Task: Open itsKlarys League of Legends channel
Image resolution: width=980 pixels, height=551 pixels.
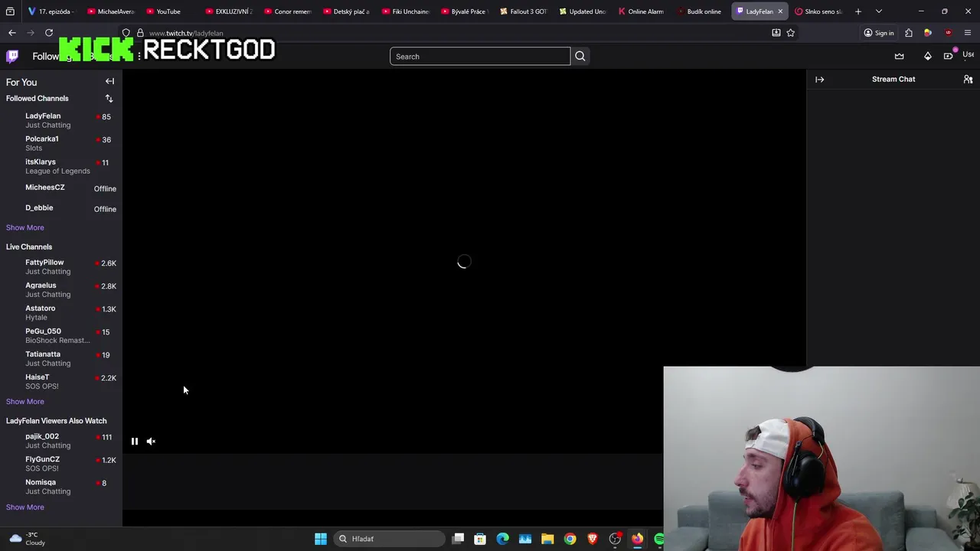Action: pyautogui.click(x=61, y=166)
